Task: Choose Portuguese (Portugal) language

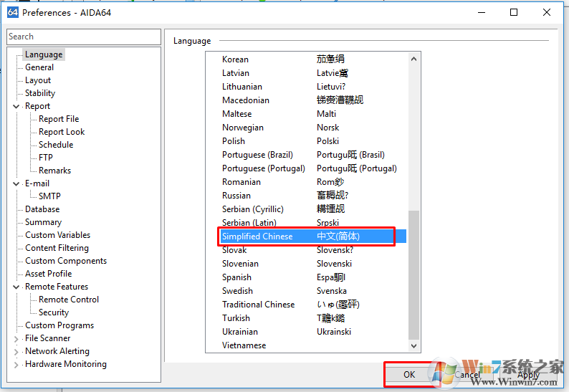Action: point(307,168)
